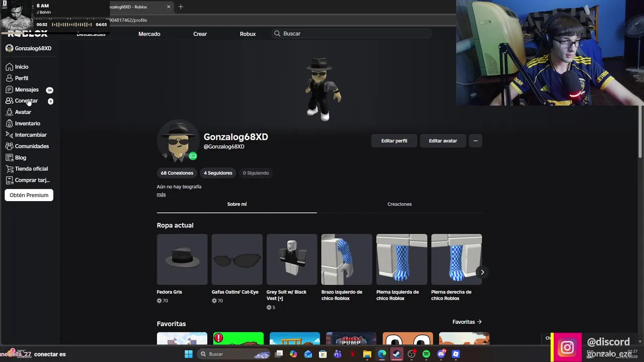Open the Favoritas arrow link
This screenshot has height=362, width=644.
coord(467,322)
